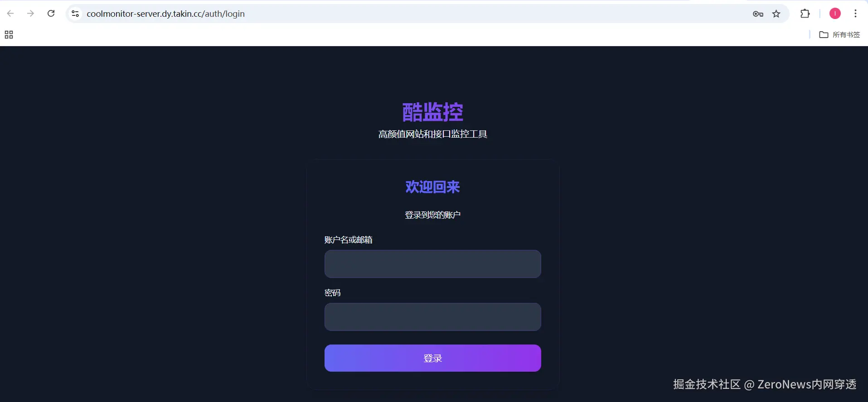Click the 酷监控 title heading
Image resolution: width=868 pixels, height=402 pixels.
(432, 112)
